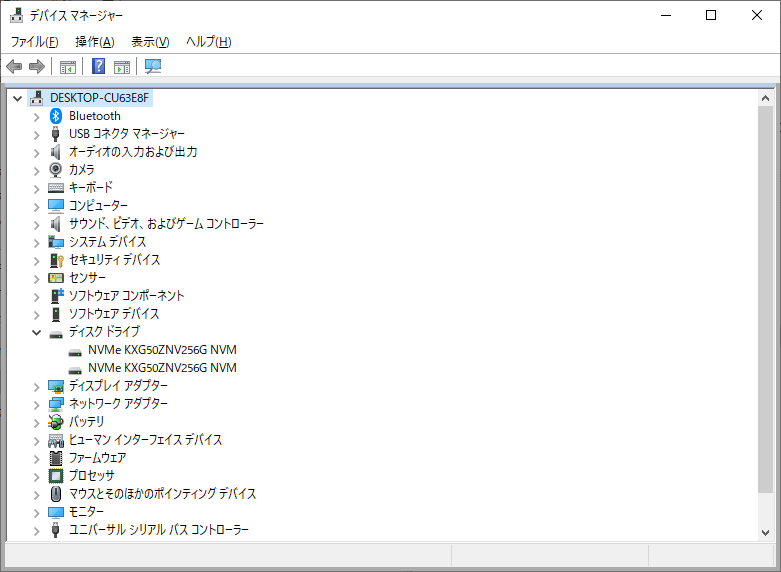Click the mouse icon beside マウスとそのほかのポインティング デバイス
Viewport: 781px width, 572px height.
pyautogui.click(x=56, y=494)
